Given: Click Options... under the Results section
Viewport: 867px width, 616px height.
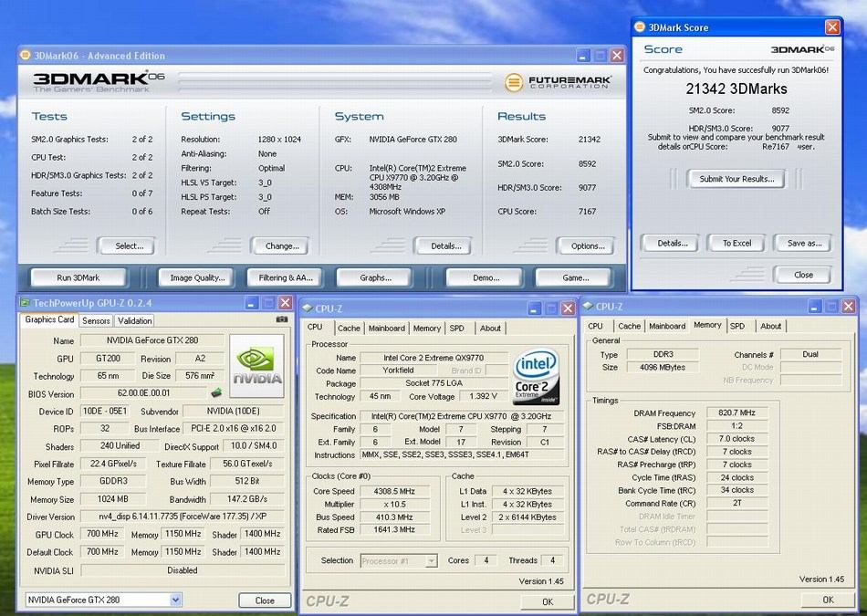Looking at the screenshot, I should point(587,246).
